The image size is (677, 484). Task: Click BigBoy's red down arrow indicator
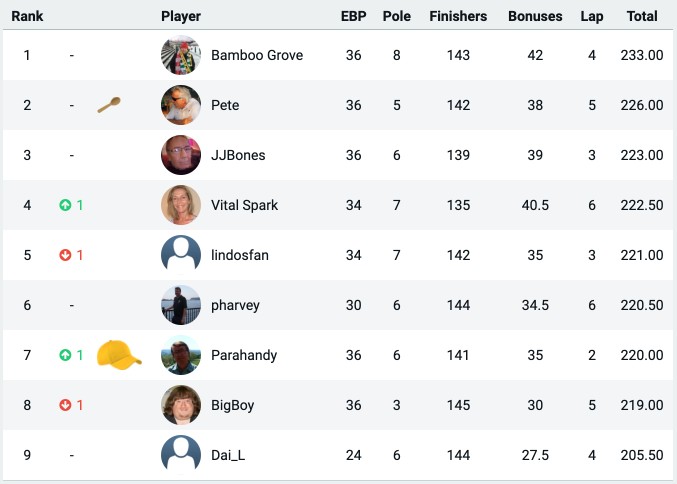[65, 405]
